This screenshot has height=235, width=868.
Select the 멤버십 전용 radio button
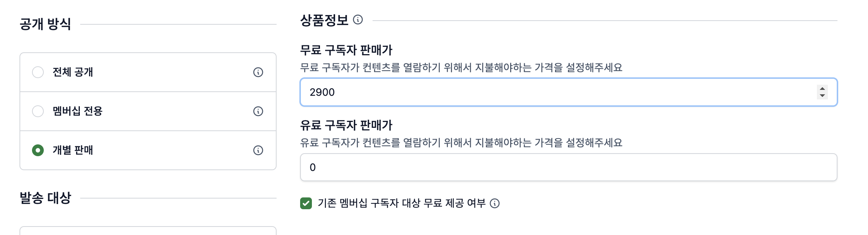point(38,111)
